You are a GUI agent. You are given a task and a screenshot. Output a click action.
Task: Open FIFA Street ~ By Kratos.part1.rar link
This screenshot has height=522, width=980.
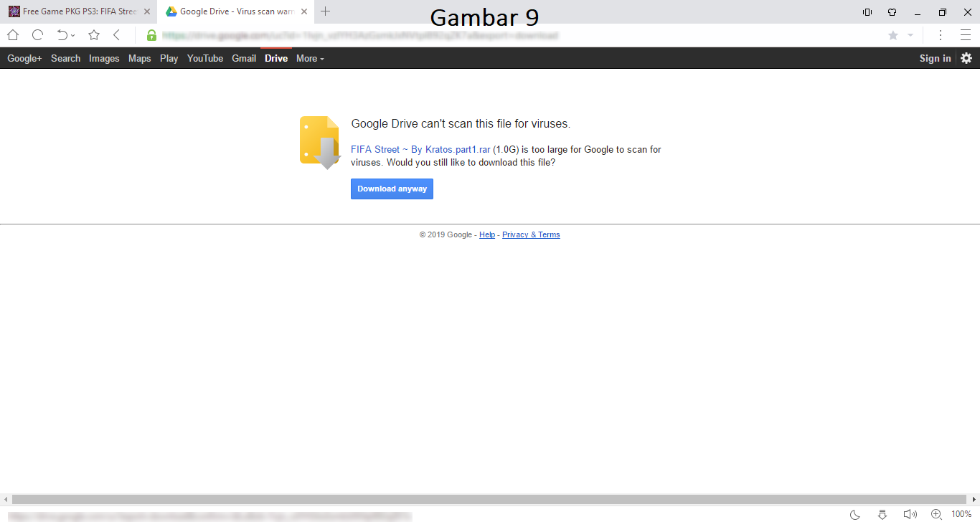coord(420,150)
